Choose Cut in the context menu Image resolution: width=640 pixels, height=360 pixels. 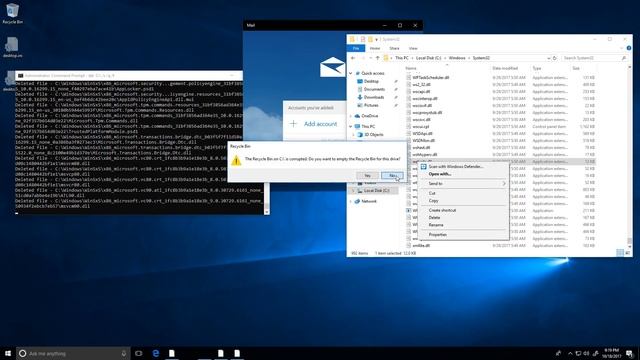point(464,193)
